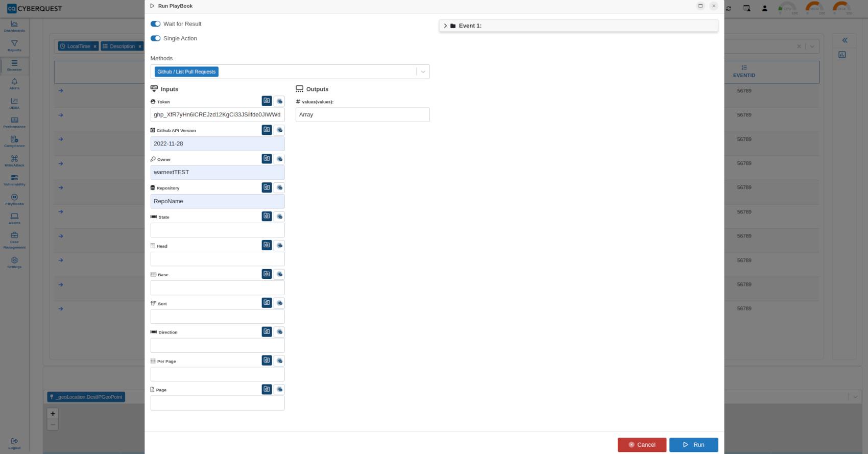
Task: Open Compliance in the sidebar
Action: point(14,142)
